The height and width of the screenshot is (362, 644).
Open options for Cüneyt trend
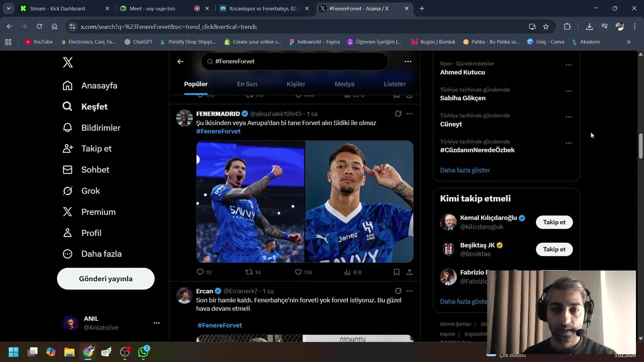[x=569, y=117]
